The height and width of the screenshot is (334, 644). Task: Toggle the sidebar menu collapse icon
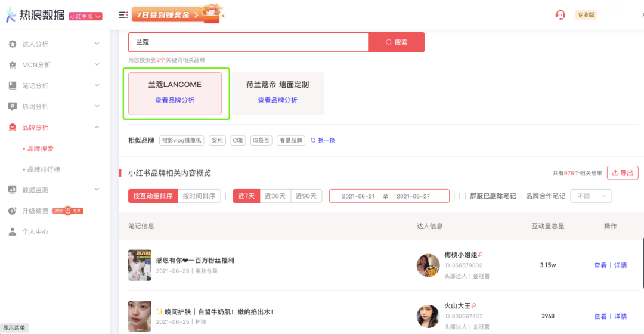123,15
